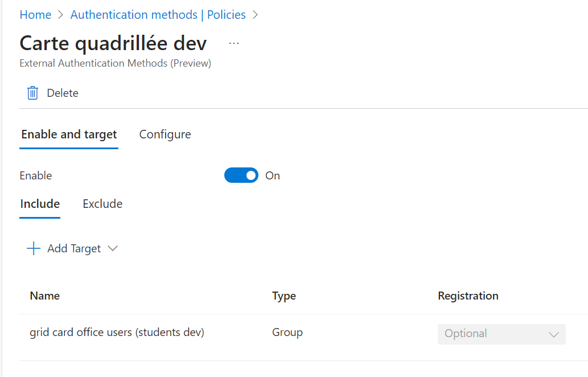
Task: Select group grid card office users (students dev)
Action: tap(117, 332)
